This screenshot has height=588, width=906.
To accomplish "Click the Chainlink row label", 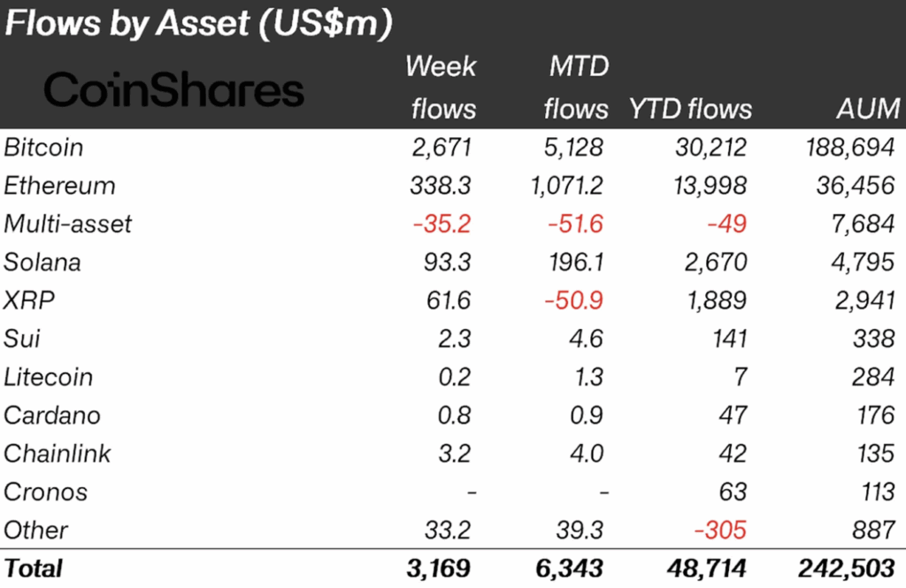I will (x=58, y=454).
